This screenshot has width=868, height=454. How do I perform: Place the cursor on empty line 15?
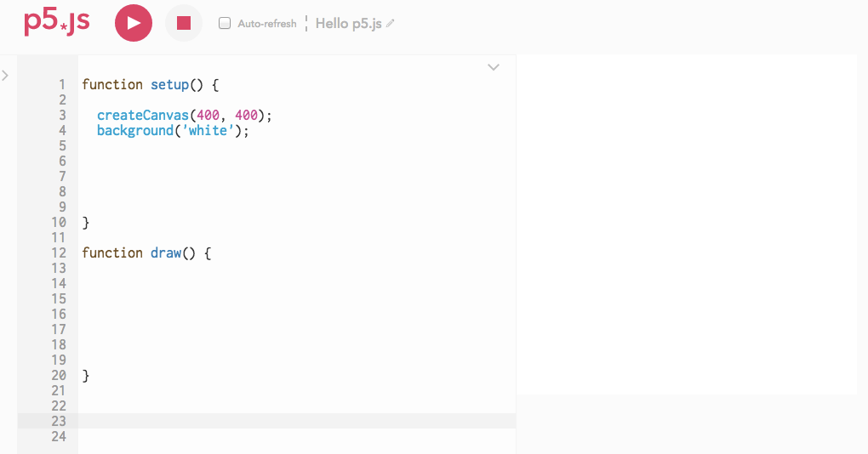click(x=297, y=298)
